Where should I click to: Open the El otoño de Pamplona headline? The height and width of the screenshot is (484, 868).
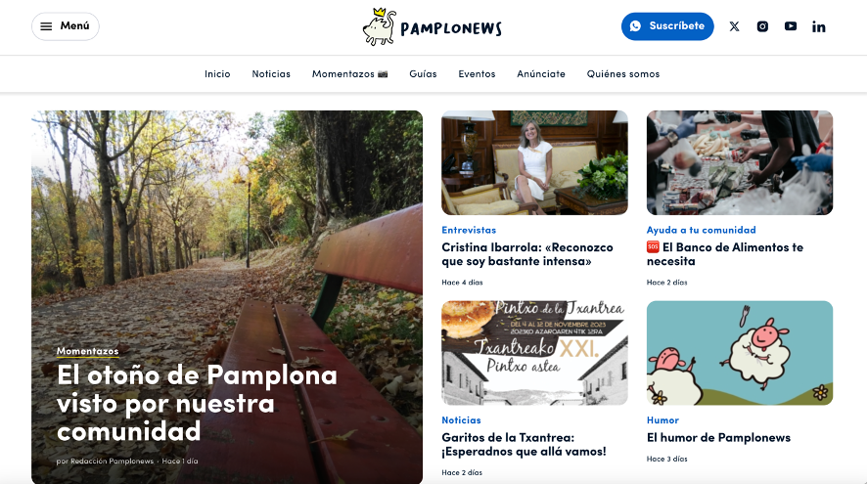point(197,403)
